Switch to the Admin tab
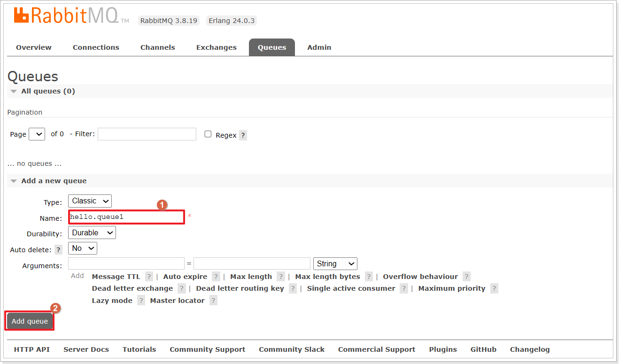This screenshot has width=619, height=364. click(x=319, y=47)
